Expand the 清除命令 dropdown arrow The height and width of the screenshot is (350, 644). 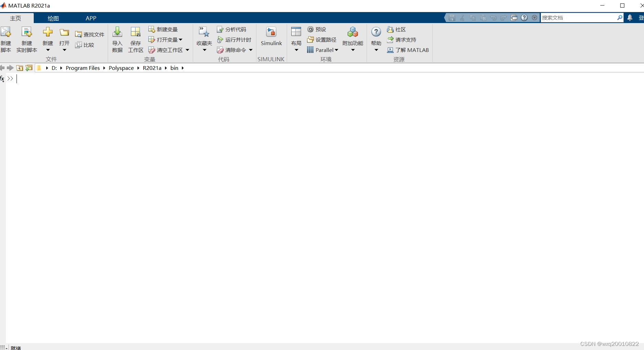tap(251, 50)
